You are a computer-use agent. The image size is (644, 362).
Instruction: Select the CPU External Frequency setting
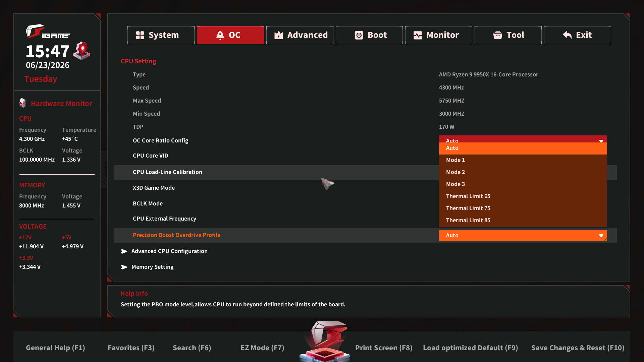point(164,219)
